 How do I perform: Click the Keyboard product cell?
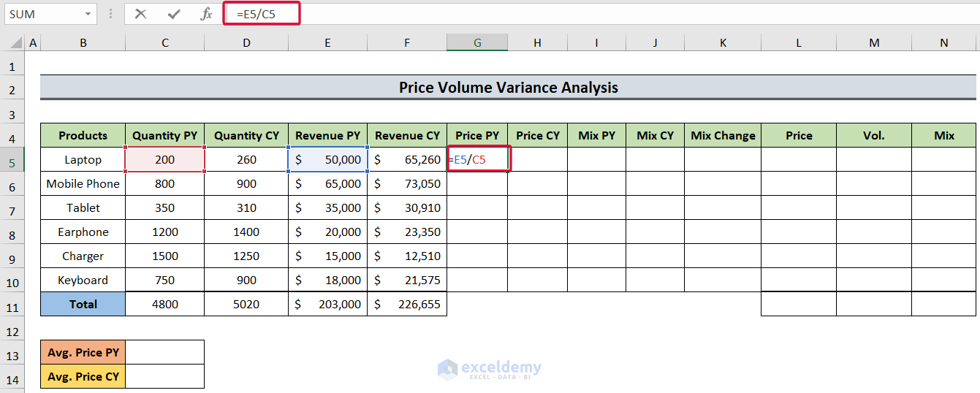click(83, 281)
